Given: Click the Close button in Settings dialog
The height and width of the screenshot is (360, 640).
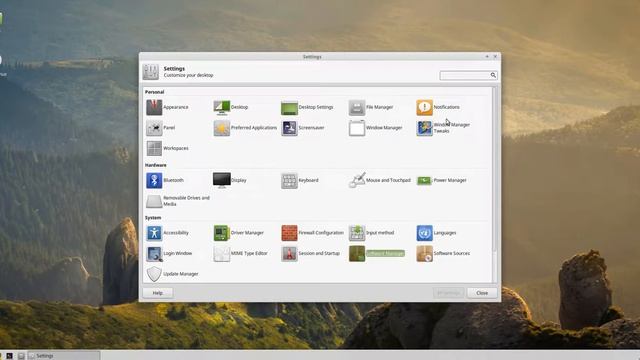Looking at the screenshot, I should (482, 293).
